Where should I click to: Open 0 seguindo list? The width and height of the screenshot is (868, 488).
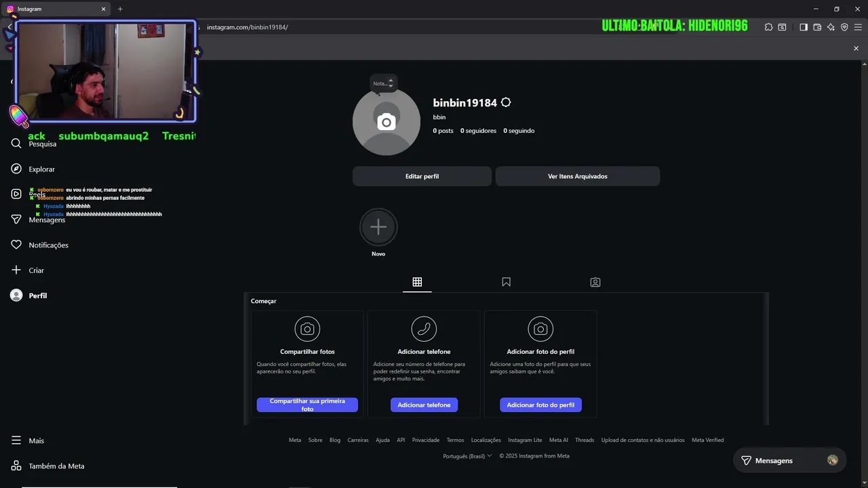519,131
